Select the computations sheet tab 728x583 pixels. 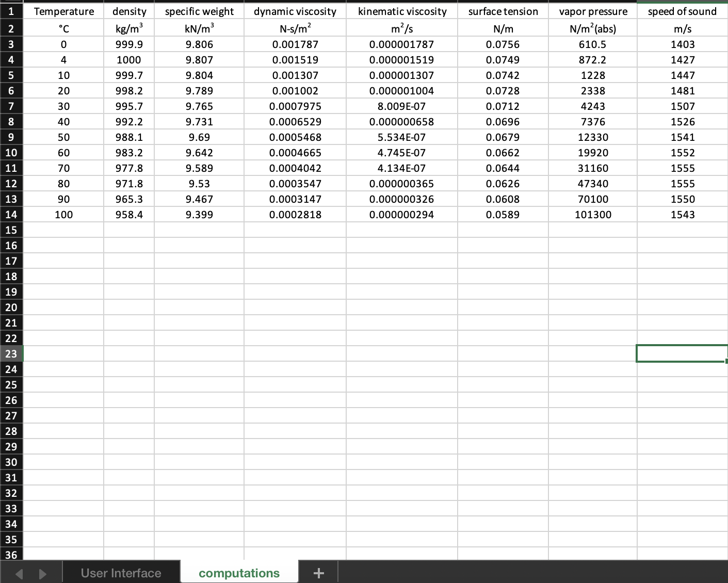pyautogui.click(x=239, y=573)
